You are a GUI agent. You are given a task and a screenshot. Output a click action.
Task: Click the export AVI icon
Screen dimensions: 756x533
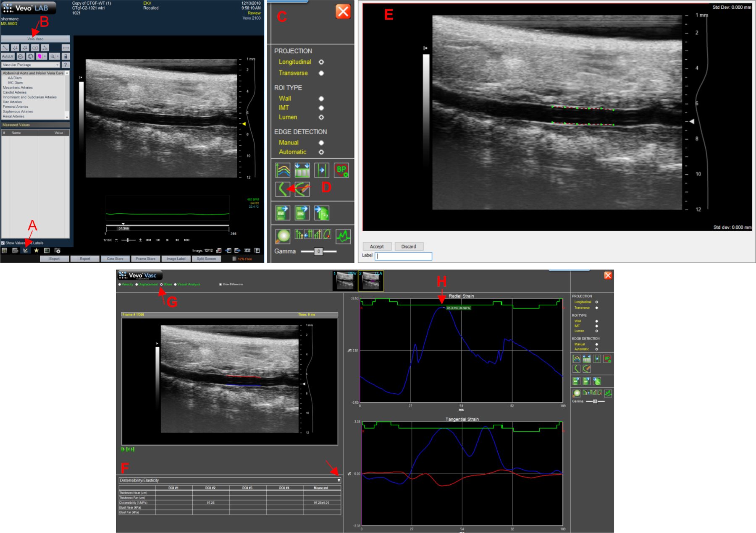(x=282, y=213)
